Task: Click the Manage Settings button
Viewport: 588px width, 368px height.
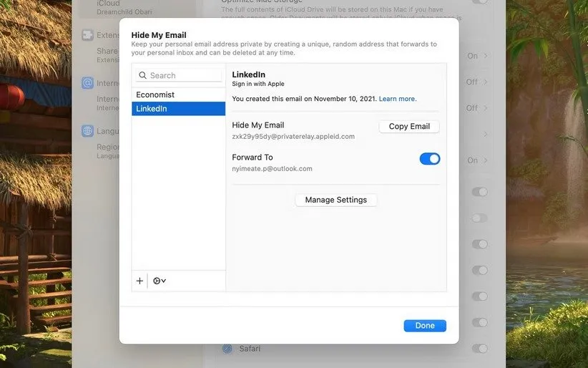Action: (335, 200)
